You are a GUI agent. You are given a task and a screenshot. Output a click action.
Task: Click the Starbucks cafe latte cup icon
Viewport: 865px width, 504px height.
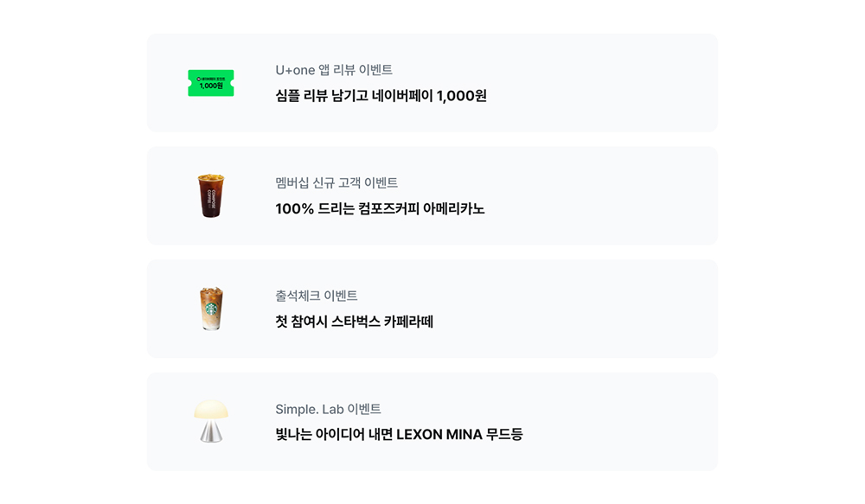click(x=211, y=309)
